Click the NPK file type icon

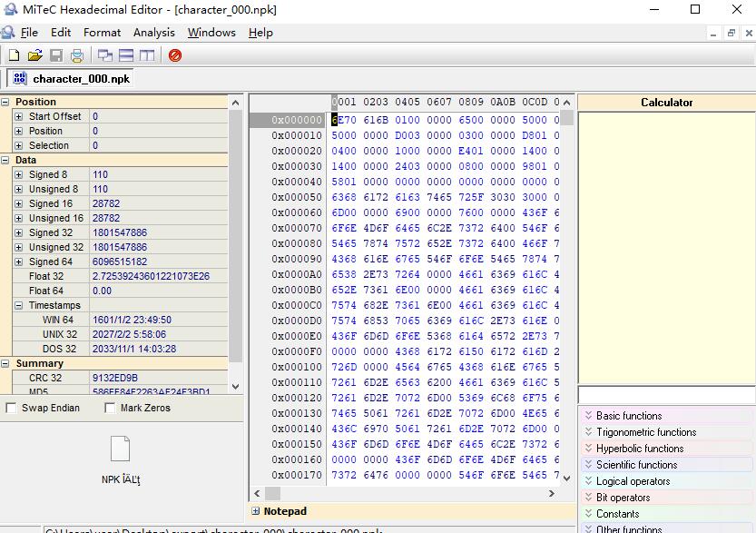point(120,449)
